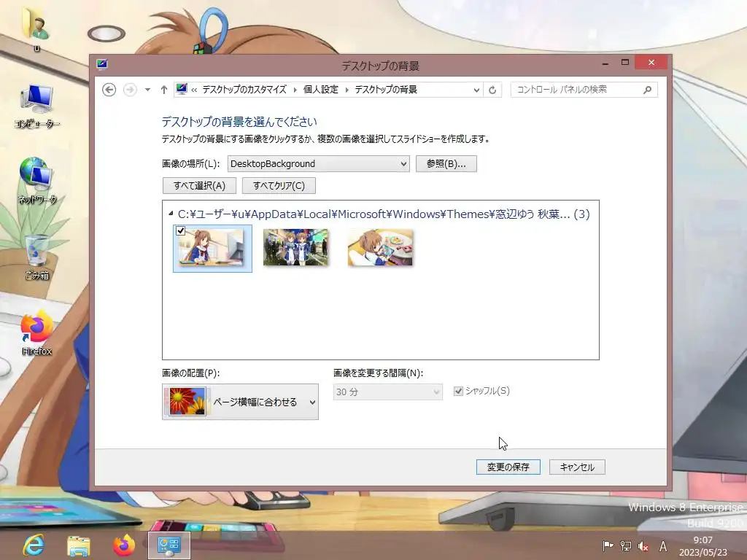
Task: Open File Explorer from taskbar
Action: [79, 545]
